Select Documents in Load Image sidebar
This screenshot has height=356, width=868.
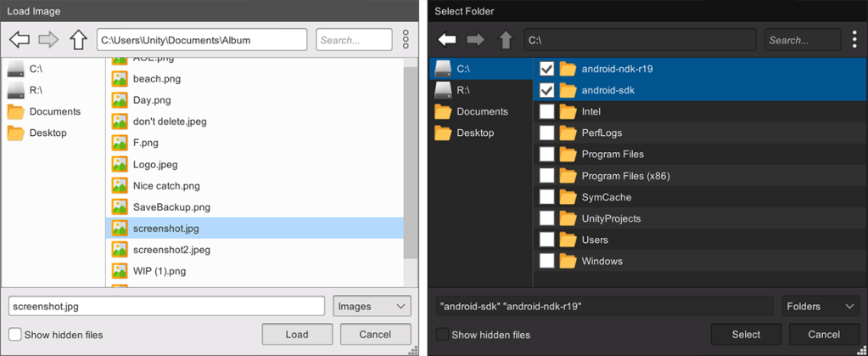(54, 111)
